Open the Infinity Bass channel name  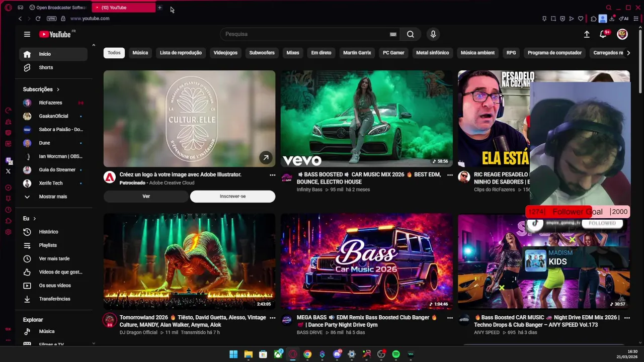[309, 190]
